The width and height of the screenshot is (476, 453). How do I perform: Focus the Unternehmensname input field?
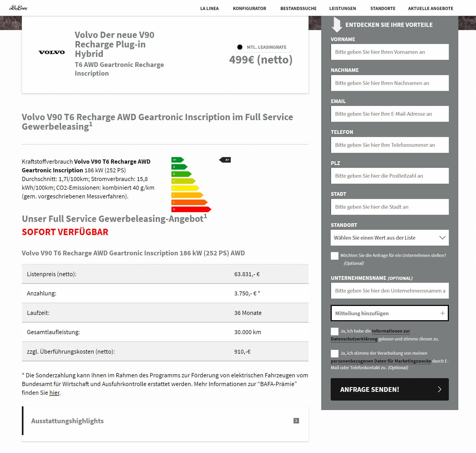click(390, 291)
